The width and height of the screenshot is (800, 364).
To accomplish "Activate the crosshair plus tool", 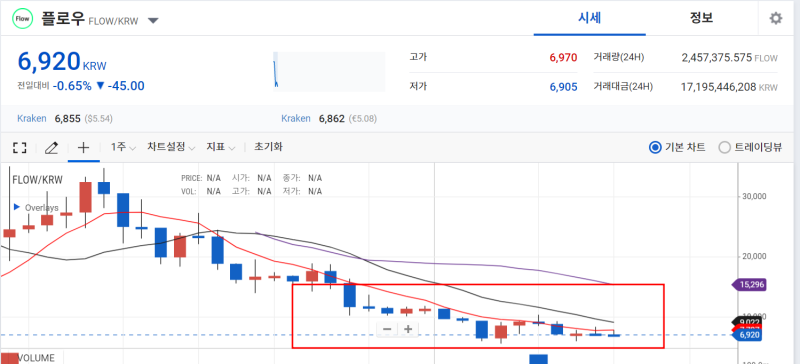I will tap(83, 148).
